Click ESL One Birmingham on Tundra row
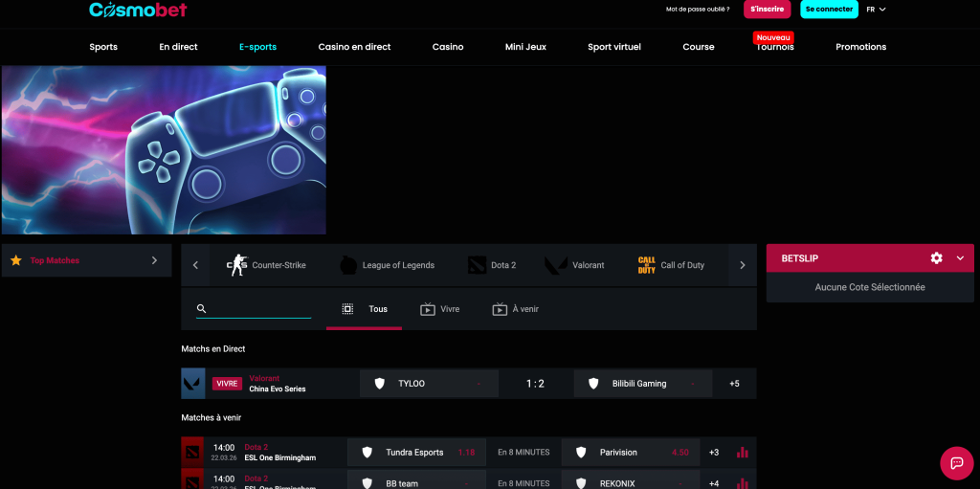The image size is (980, 489). [x=280, y=457]
